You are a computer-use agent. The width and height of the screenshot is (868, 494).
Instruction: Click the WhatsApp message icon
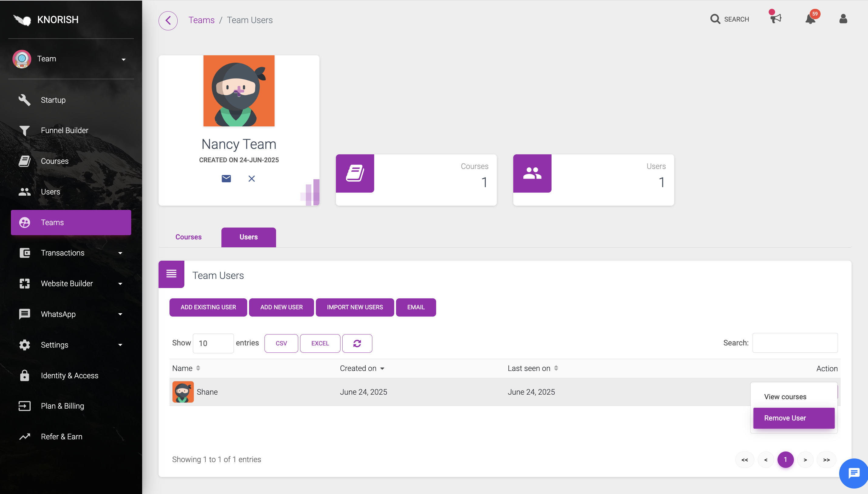pyautogui.click(x=24, y=314)
